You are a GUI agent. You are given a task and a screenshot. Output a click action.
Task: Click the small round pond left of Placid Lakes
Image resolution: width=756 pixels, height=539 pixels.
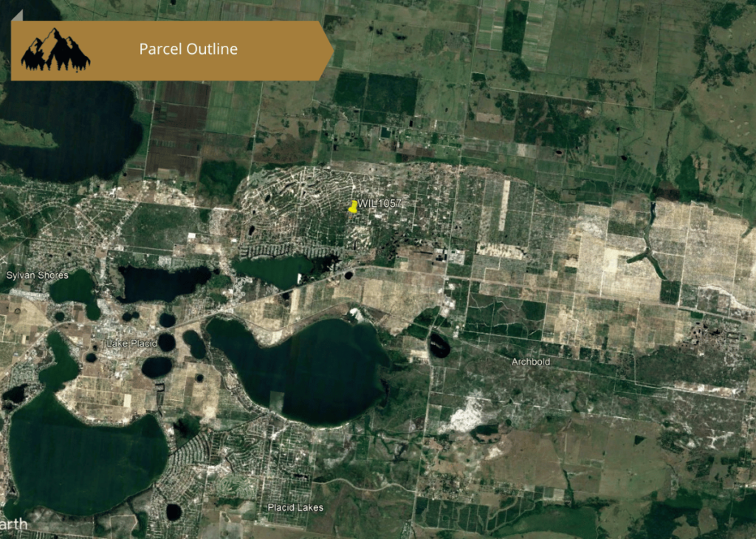click(x=173, y=511)
